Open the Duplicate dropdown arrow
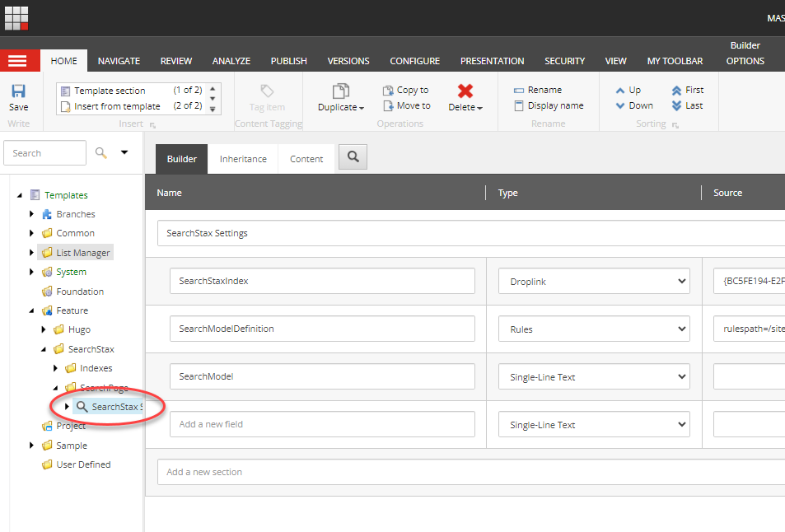The image size is (785, 532). [362, 108]
